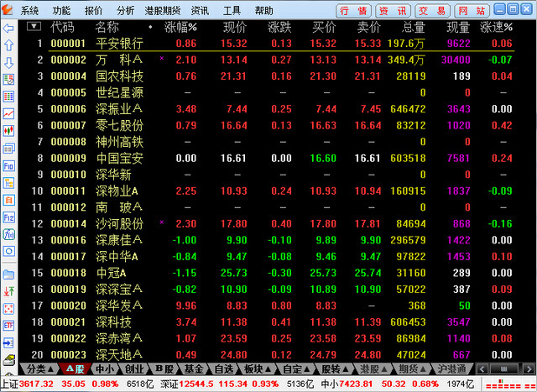Switch to the 沪港通 tab
Screen dimensions: 537x392
pos(452,369)
